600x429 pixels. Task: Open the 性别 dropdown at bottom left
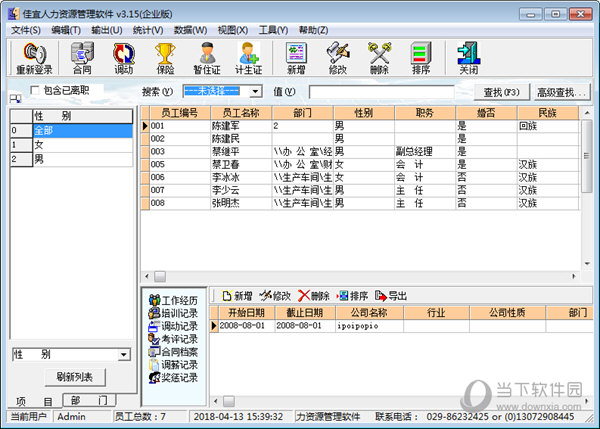coord(123,354)
